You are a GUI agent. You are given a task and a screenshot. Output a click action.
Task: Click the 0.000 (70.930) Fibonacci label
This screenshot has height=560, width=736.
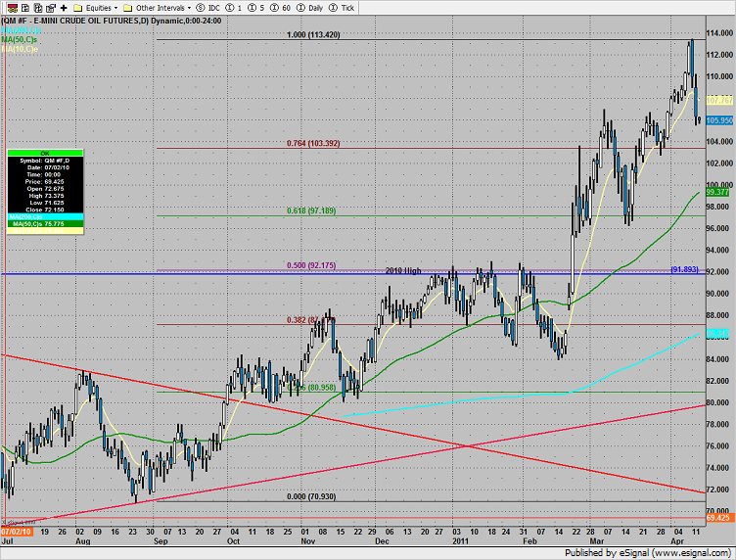click(x=311, y=496)
